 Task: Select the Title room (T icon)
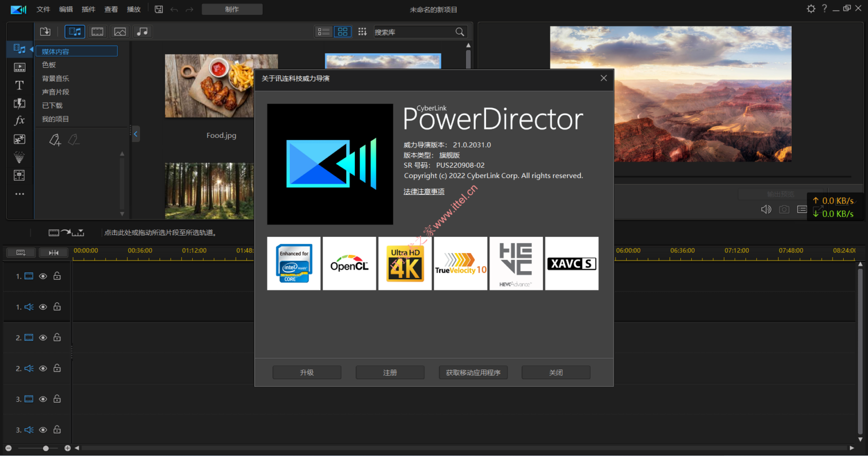click(x=19, y=85)
